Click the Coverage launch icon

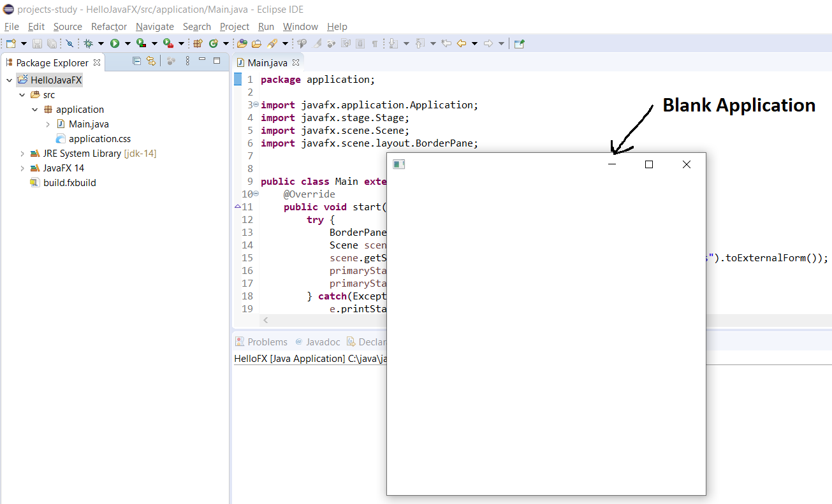142,43
